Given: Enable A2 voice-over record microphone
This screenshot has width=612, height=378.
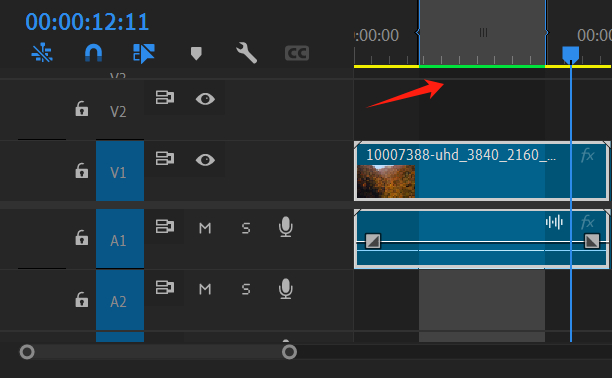Looking at the screenshot, I should [286, 289].
